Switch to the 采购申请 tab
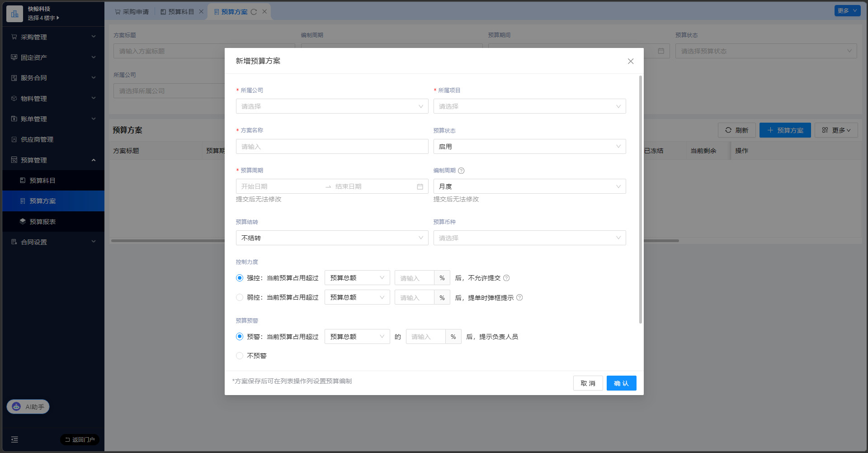868x453 pixels. pos(132,12)
